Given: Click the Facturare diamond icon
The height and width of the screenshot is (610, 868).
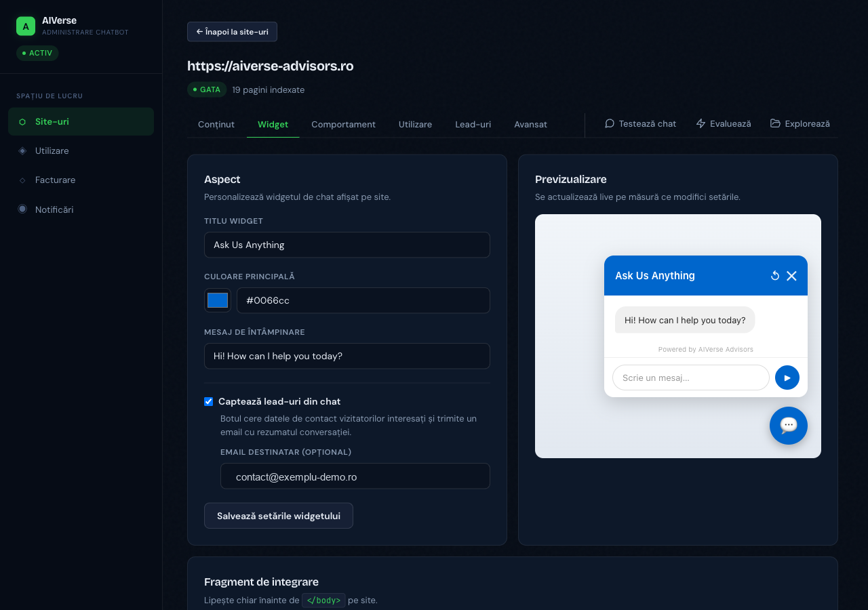Looking at the screenshot, I should tap(22, 180).
